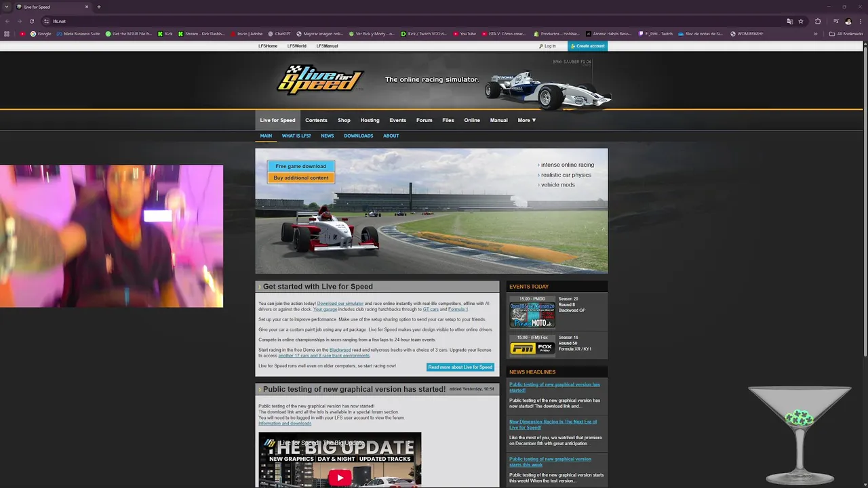The image size is (868, 488).
Task: Click the browser forward arrow
Action: (19, 21)
